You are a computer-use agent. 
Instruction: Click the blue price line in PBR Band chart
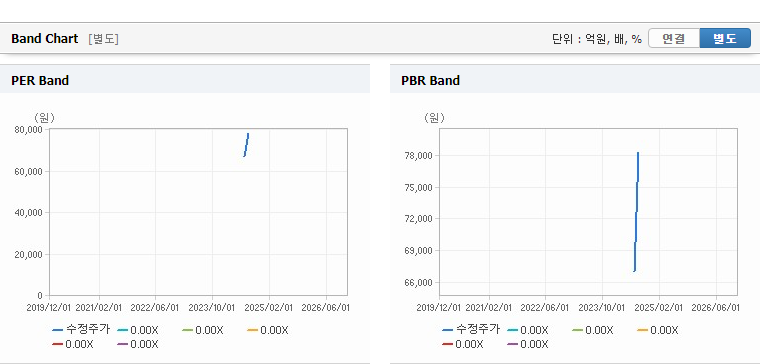tap(636, 211)
